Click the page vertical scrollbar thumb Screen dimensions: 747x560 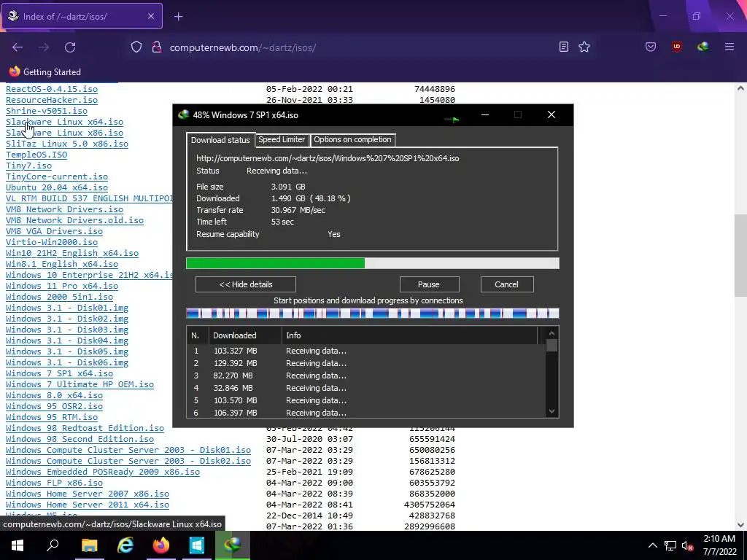point(740,256)
